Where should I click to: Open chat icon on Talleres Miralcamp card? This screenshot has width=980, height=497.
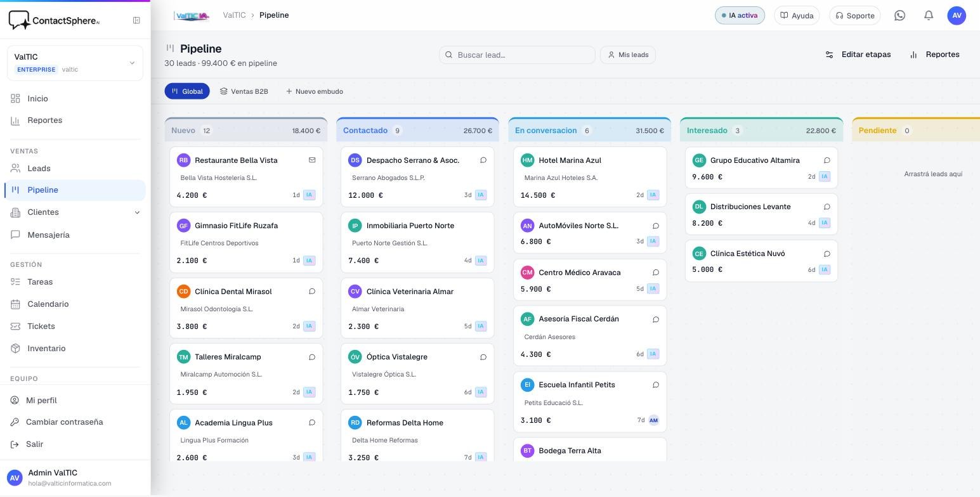click(312, 357)
